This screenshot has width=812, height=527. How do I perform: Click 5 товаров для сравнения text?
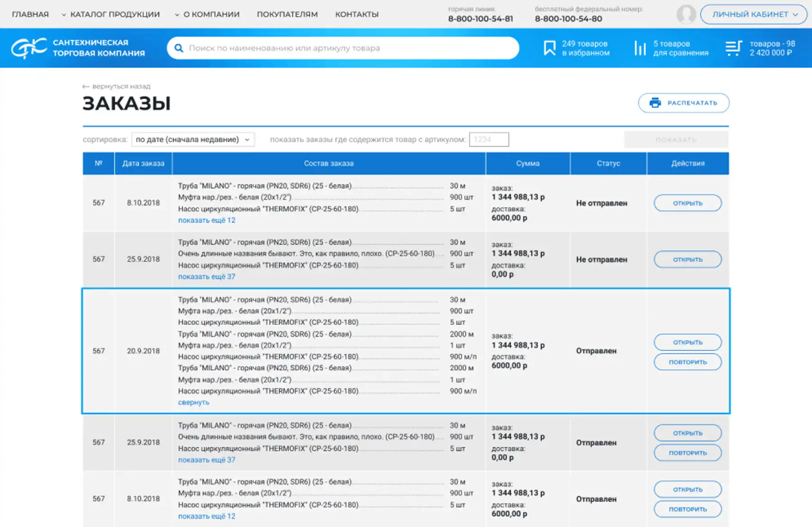681,48
